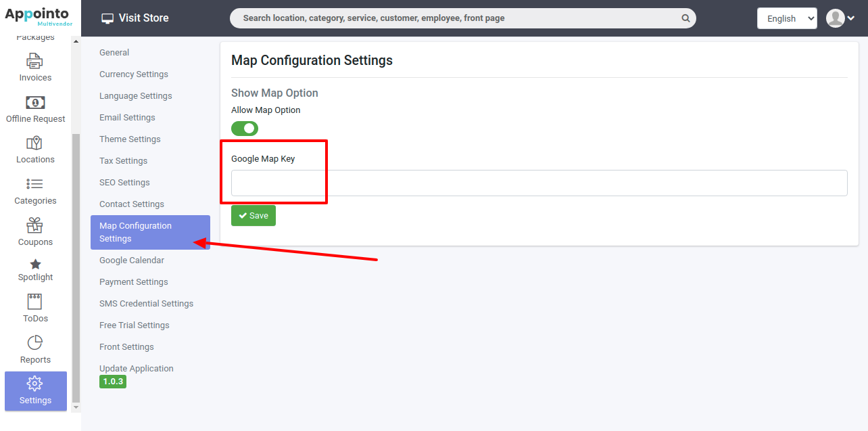Open SEO Settings

pyautogui.click(x=124, y=183)
